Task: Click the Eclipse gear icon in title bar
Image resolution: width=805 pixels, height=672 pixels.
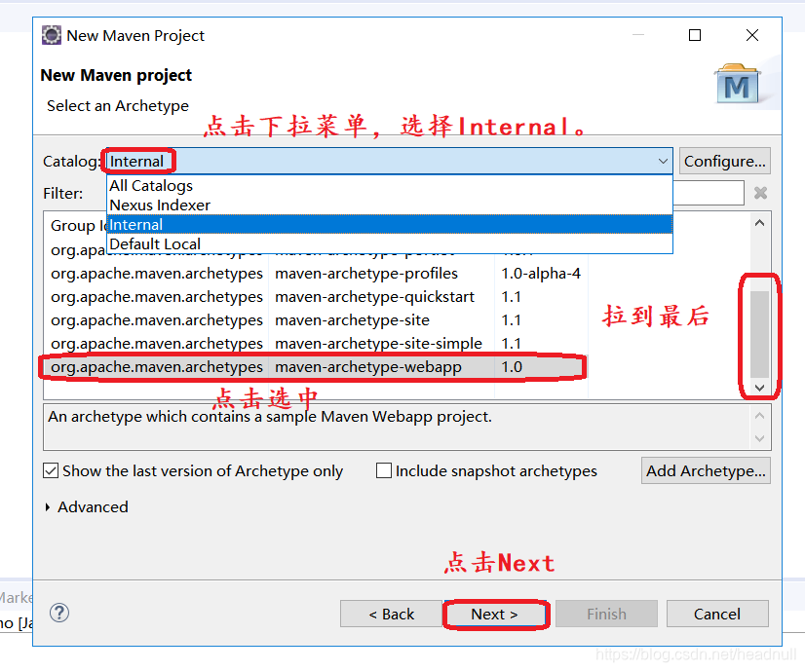Action: click(x=52, y=35)
